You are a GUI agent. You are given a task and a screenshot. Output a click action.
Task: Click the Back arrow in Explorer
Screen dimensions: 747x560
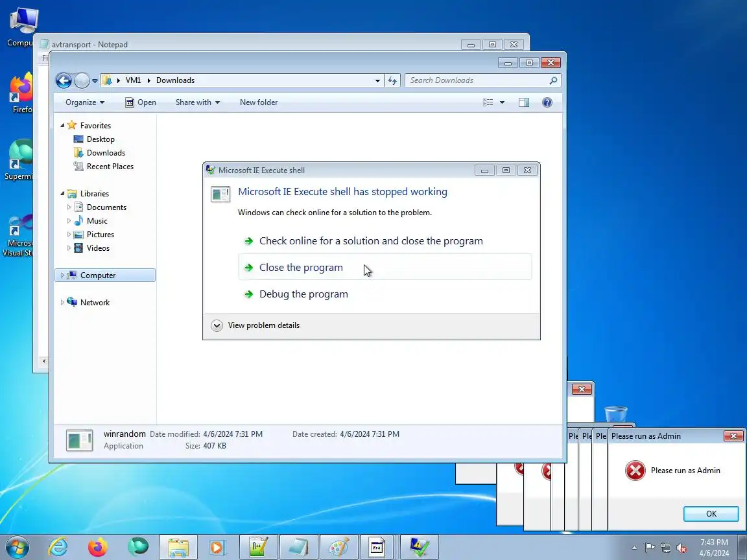coord(64,80)
